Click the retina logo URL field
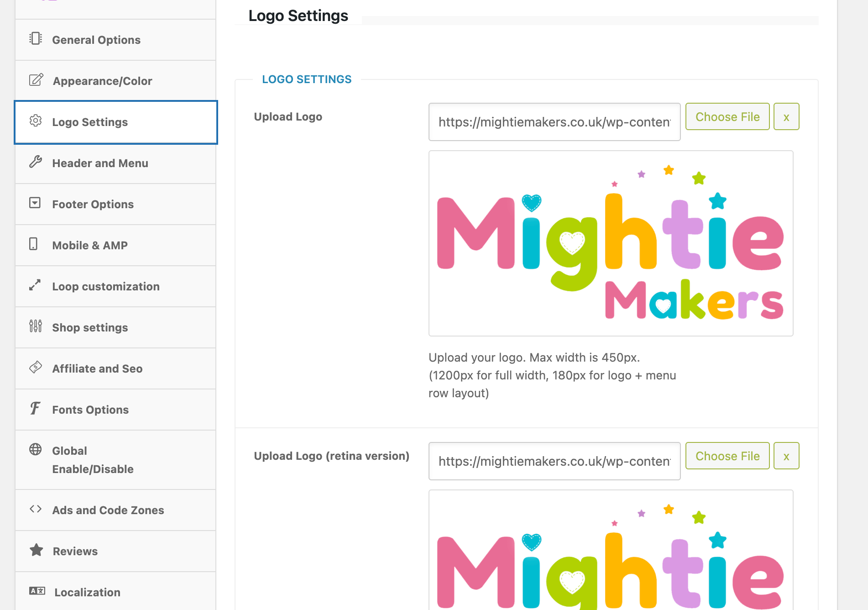 554,461
